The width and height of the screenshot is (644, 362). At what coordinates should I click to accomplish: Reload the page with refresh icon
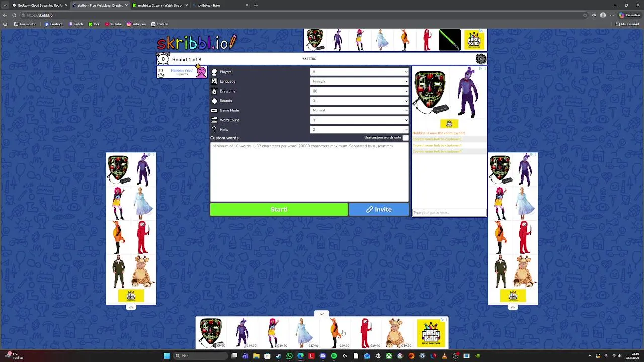tap(14, 15)
